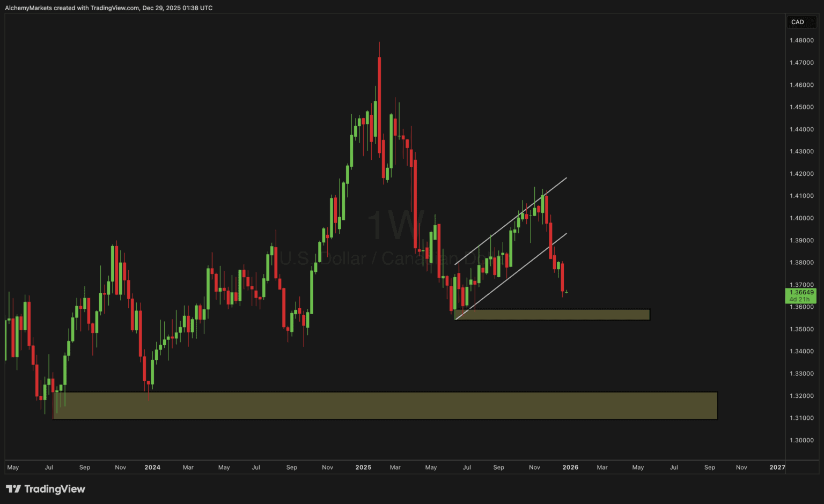Click the 2025 label on the time axis
The width and height of the screenshot is (824, 504).
click(363, 467)
